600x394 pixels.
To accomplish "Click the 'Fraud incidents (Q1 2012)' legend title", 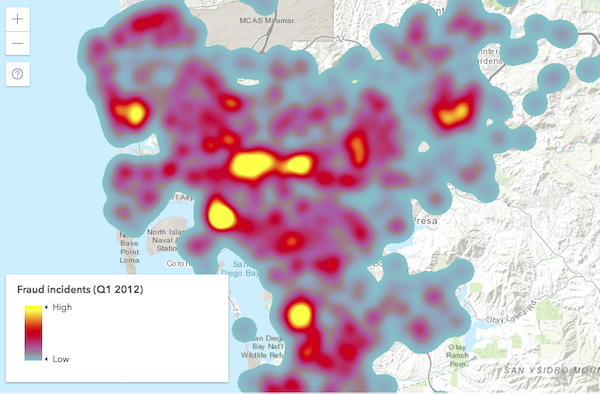I will coord(80,289).
